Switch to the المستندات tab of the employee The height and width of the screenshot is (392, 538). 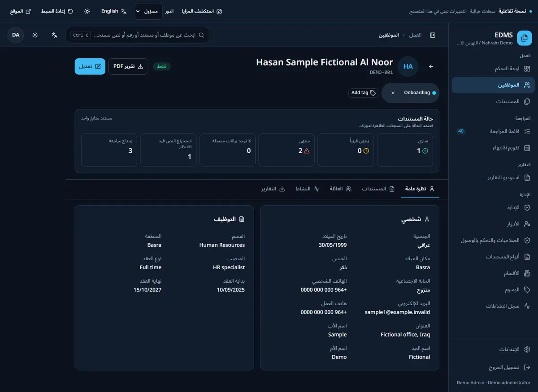[x=378, y=189]
